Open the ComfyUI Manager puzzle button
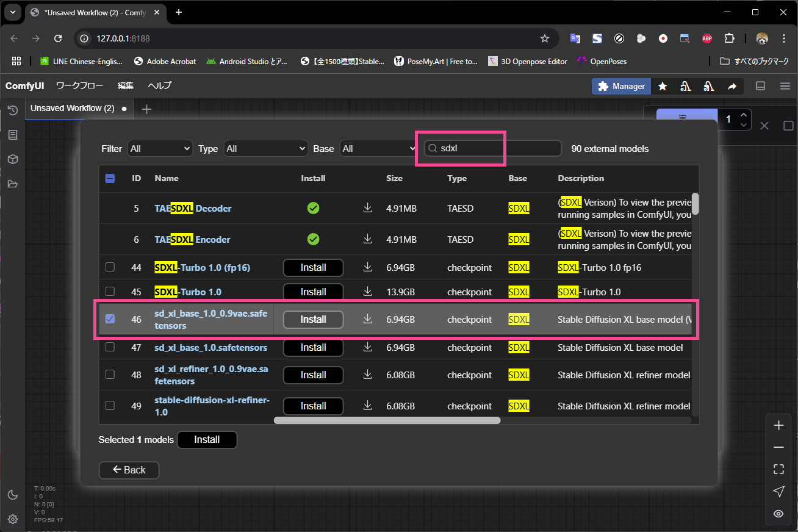The width and height of the screenshot is (798, 532). tap(621, 87)
